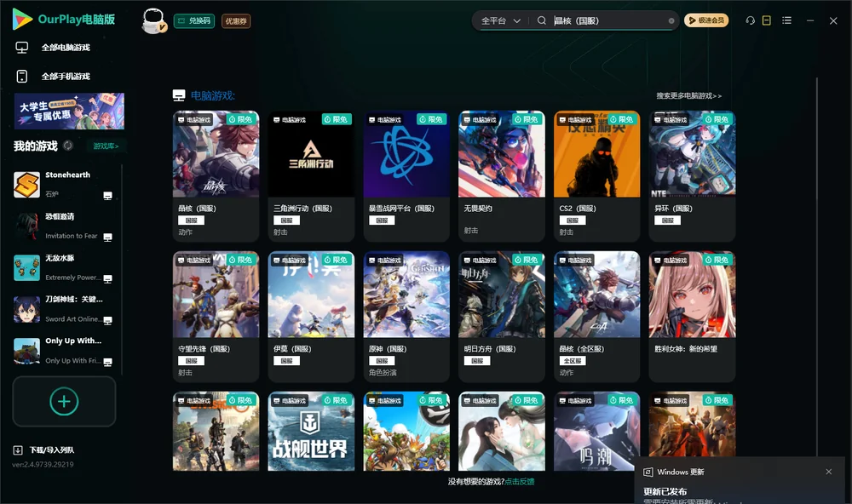Open 恐惧邀请 Invitation to Fear
This screenshot has width=852, height=504.
(x=64, y=226)
